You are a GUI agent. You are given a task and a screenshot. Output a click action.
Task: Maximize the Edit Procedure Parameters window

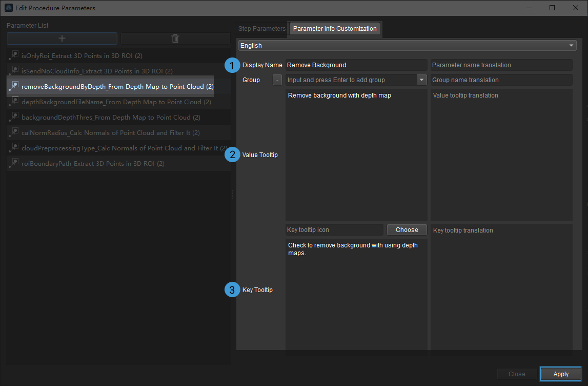(552, 8)
